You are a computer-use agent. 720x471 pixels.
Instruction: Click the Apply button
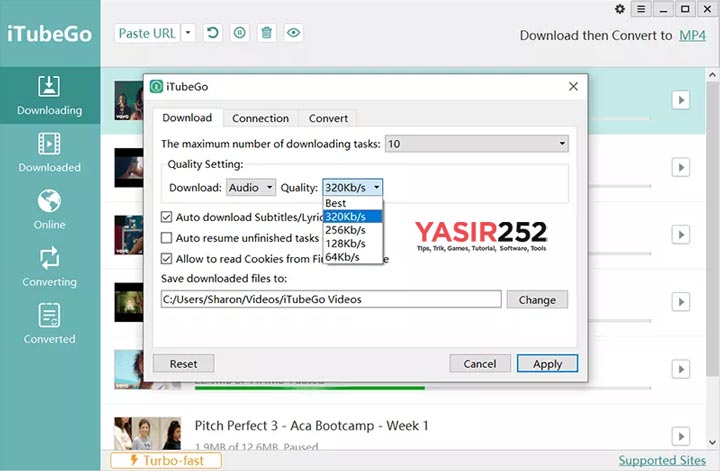(547, 364)
